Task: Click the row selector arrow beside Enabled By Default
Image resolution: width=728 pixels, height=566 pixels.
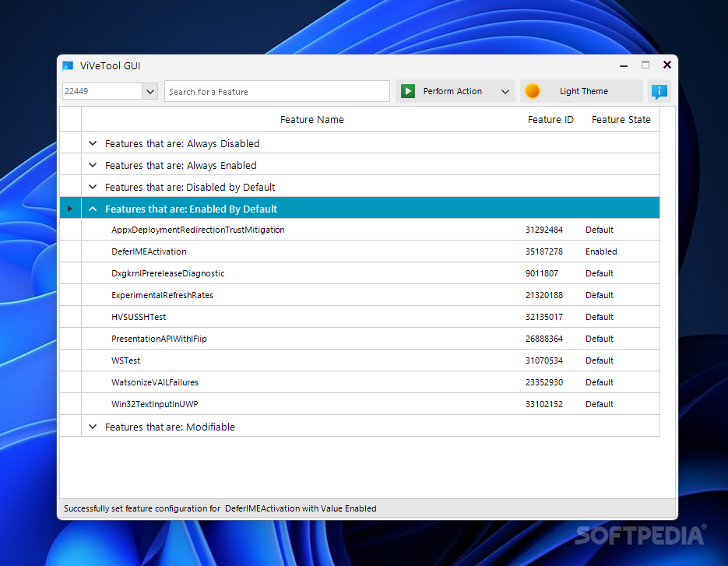Action: click(x=70, y=209)
